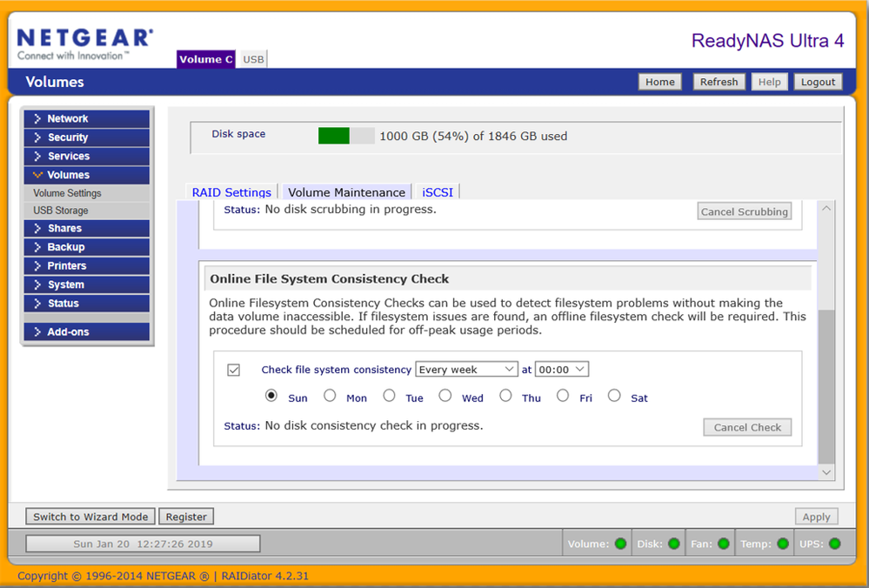
Task: Open the iSCSI tab
Action: click(x=438, y=192)
